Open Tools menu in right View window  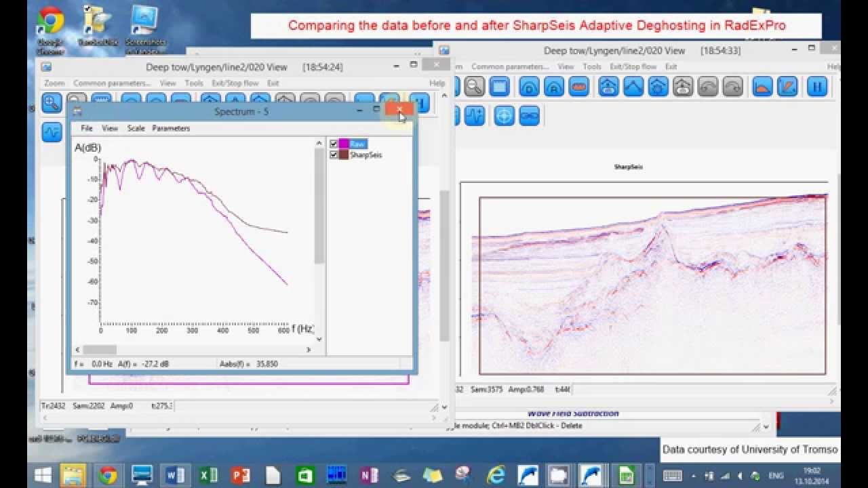592,66
